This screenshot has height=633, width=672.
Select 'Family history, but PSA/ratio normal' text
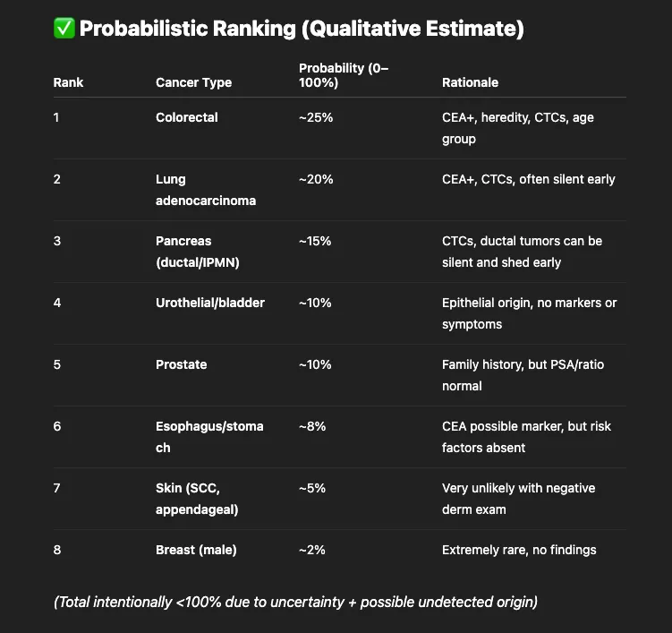pos(523,375)
